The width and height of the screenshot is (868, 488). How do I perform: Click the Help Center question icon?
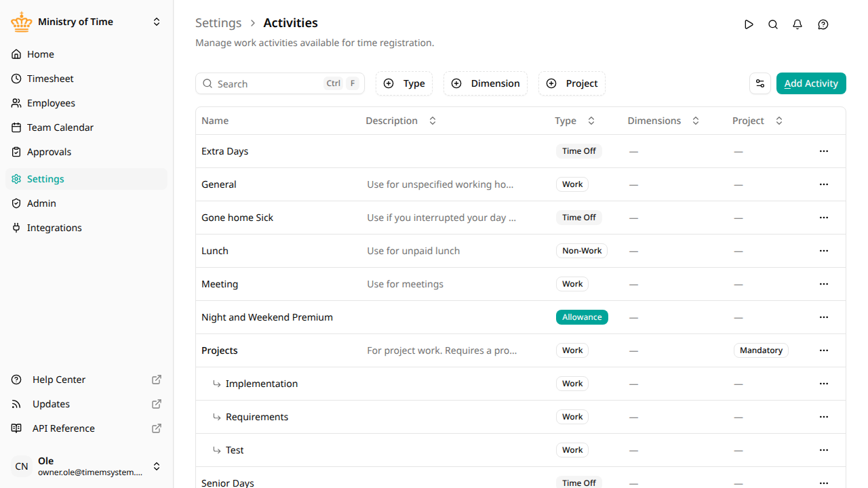tap(16, 380)
